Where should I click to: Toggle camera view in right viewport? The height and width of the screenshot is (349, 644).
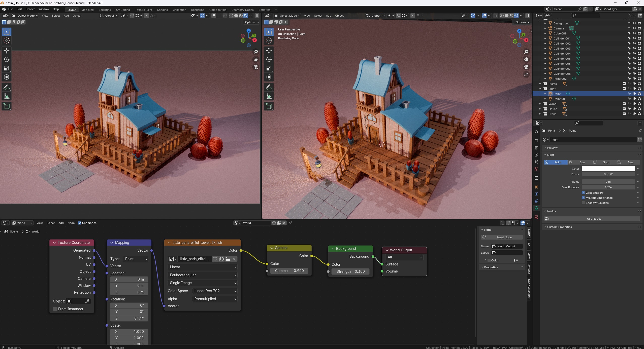[x=526, y=67]
